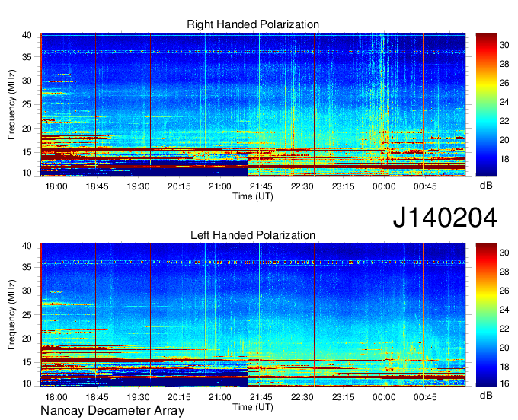Click 24 dB label on Right Handed color bar
The height and width of the screenshot is (420, 518).
(504, 102)
